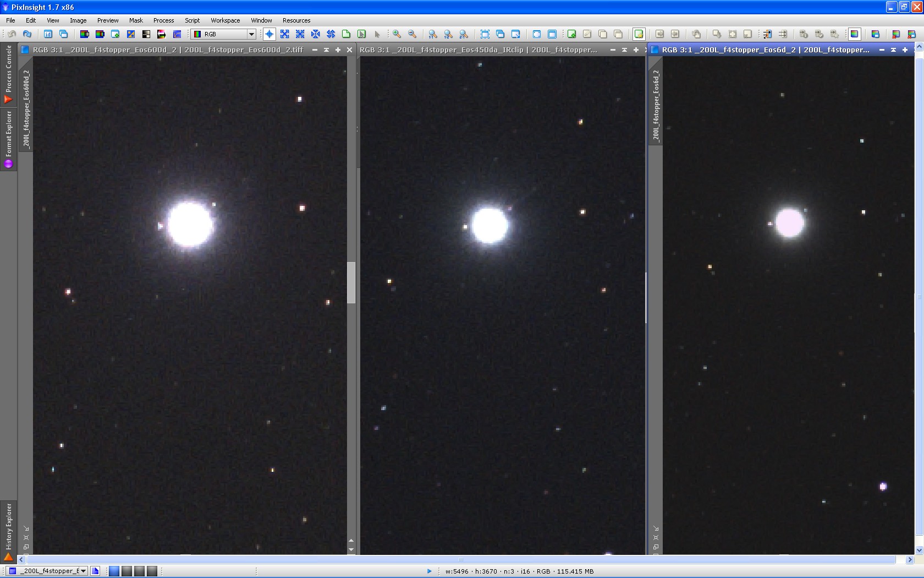
Task: Click the Redo arrow in the toolbar
Action: point(27,34)
